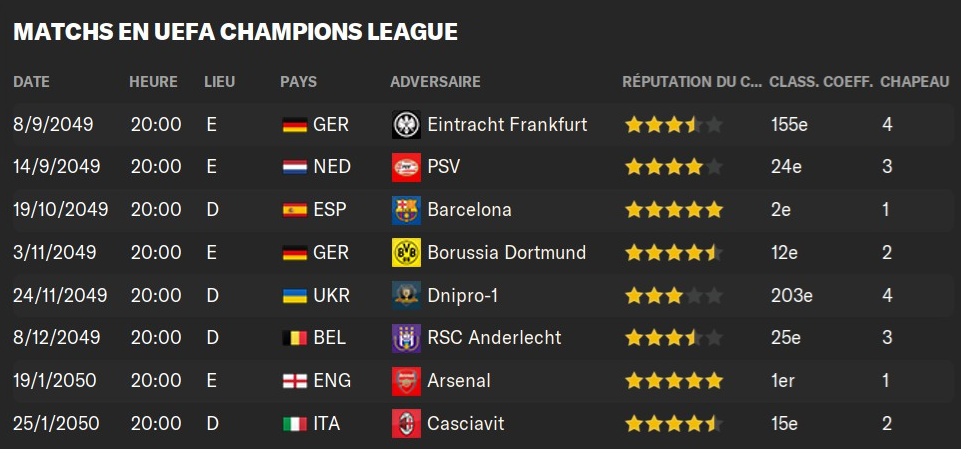Click the Borussia Dortmund team name

click(506, 252)
